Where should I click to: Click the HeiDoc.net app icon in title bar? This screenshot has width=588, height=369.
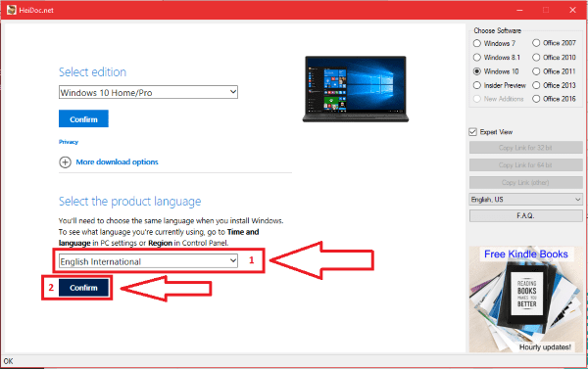point(12,10)
